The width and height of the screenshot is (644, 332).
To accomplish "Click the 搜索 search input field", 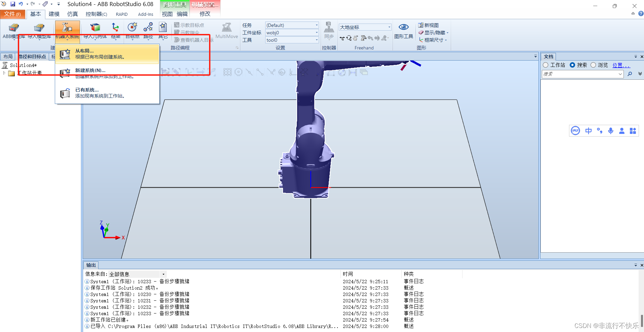I will click(x=582, y=74).
